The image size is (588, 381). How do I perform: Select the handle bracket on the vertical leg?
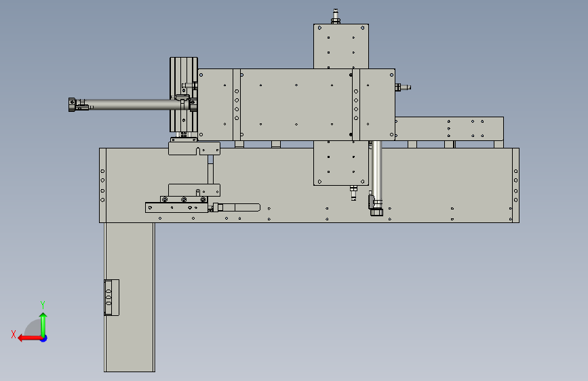tap(111, 298)
